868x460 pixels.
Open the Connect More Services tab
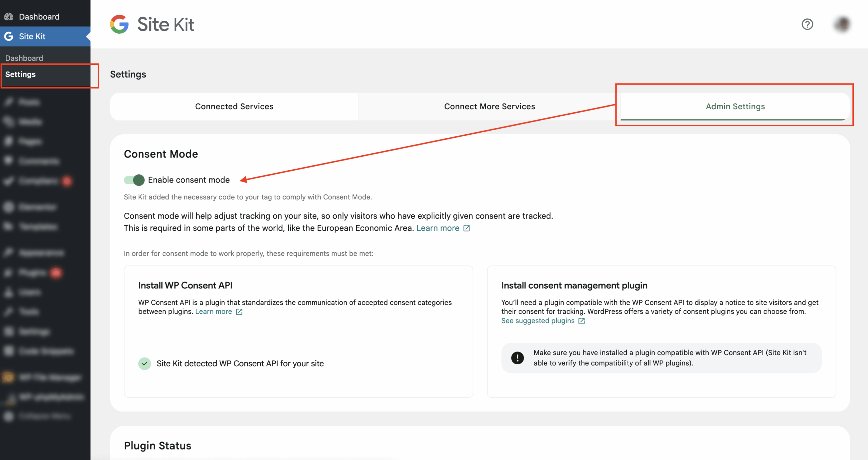click(x=489, y=107)
